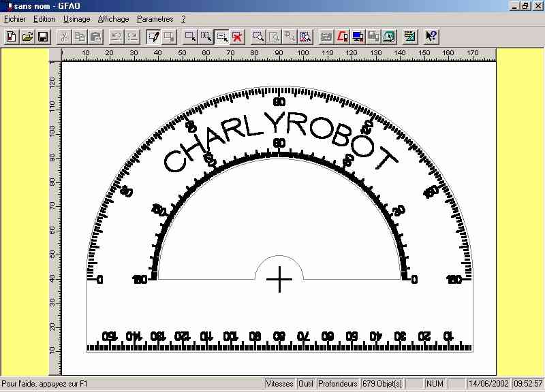Open the Parametres menu
Image resolution: width=545 pixels, height=392 pixels.
[155, 19]
